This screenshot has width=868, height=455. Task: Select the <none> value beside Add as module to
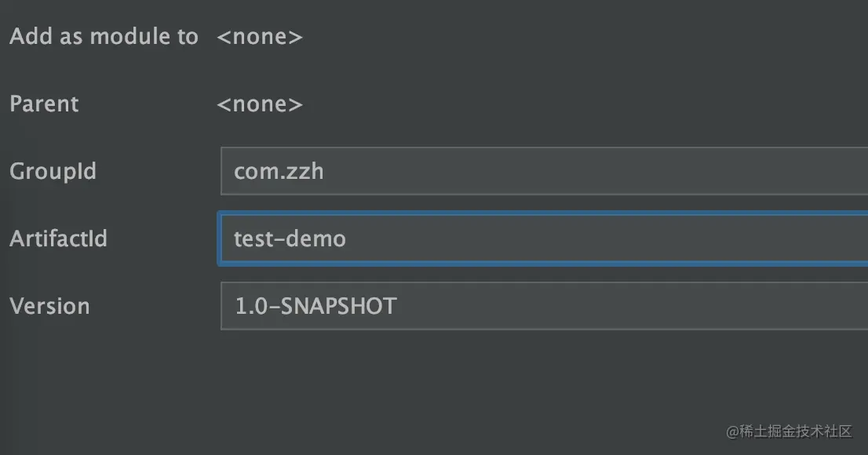[260, 37]
